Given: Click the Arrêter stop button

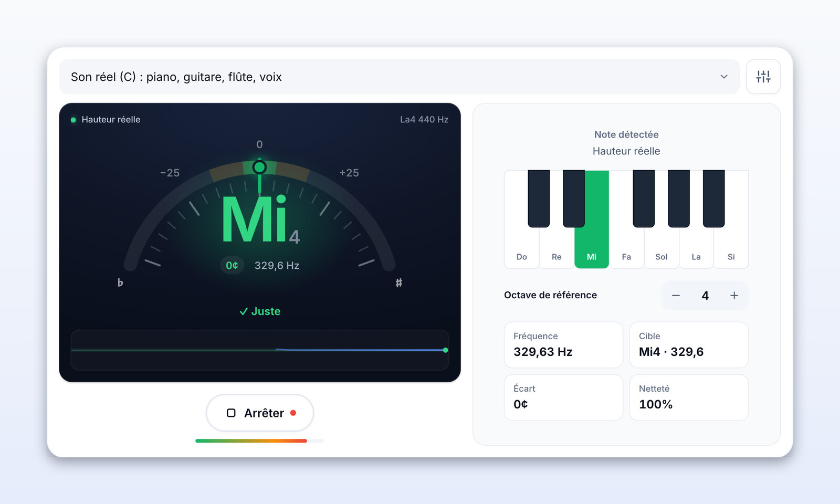Looking at the screenshot, I should click(x=260, y=413).
